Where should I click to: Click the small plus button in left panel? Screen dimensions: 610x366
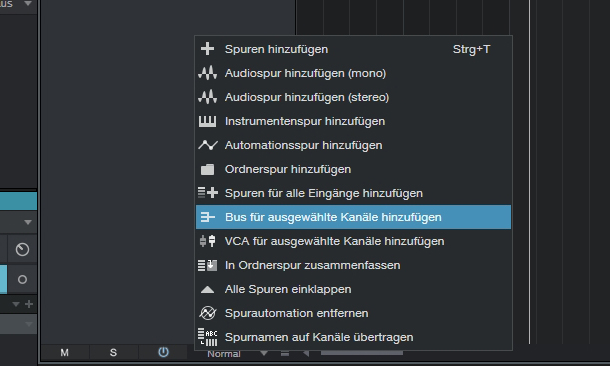pos(29,304)
